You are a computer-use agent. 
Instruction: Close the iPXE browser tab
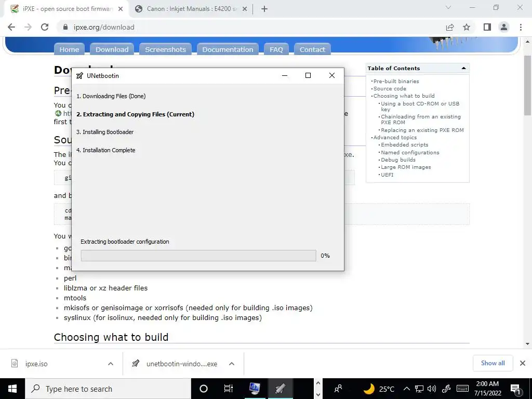[121, 9]
